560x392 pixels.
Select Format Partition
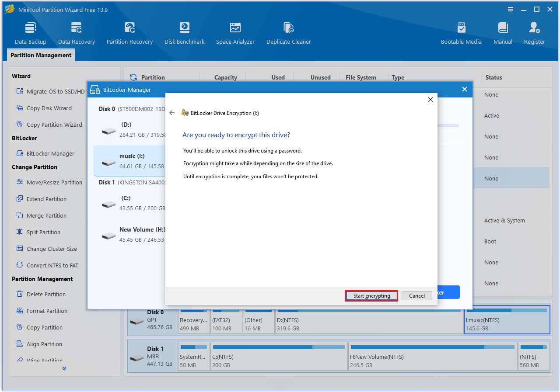point(42,311)
